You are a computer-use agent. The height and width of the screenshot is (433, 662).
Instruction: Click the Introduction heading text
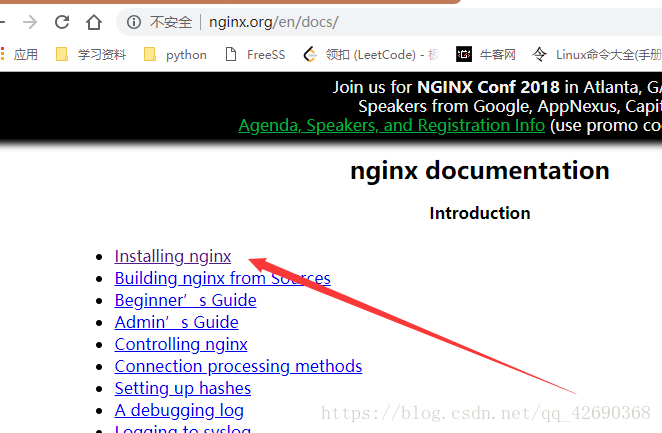(480, 213)
